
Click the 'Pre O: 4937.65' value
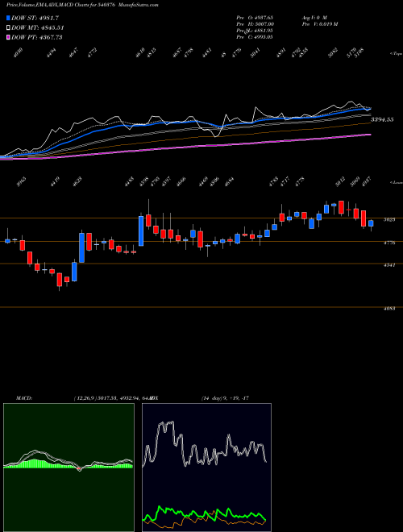pos(255,18)
